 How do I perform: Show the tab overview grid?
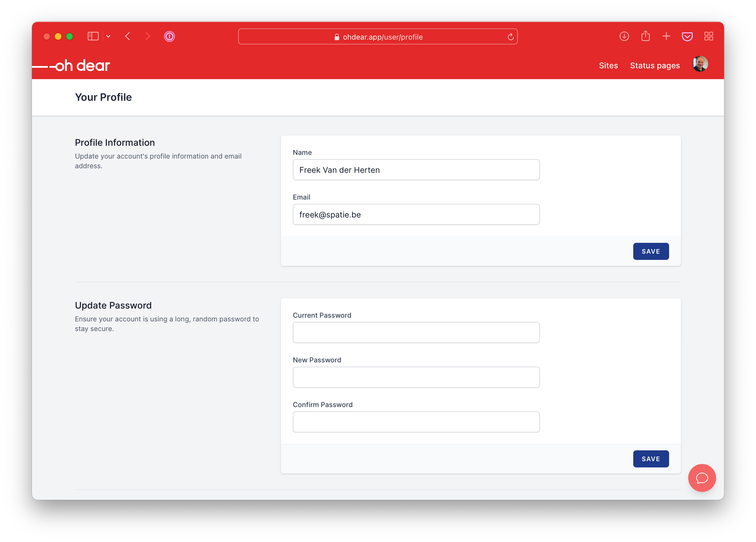coord(708,36)
